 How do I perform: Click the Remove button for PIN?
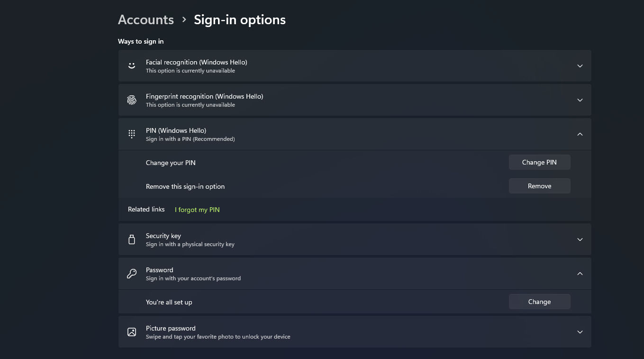click(x=539, y=186)
